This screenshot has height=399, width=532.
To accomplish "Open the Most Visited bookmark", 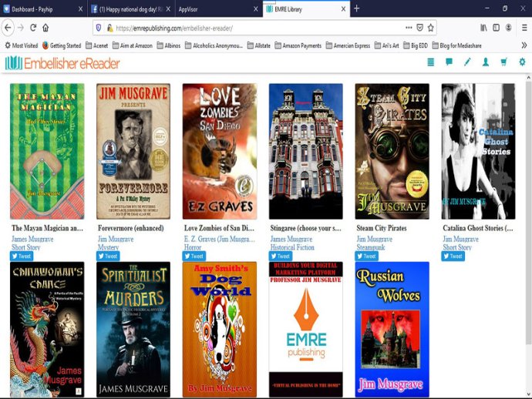I will pyautogui.click(x=22, y=45).
